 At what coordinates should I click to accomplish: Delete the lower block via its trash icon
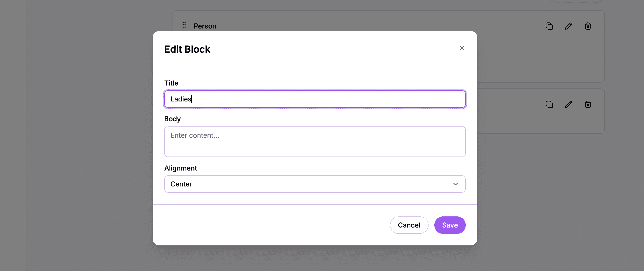pos(588,105)
